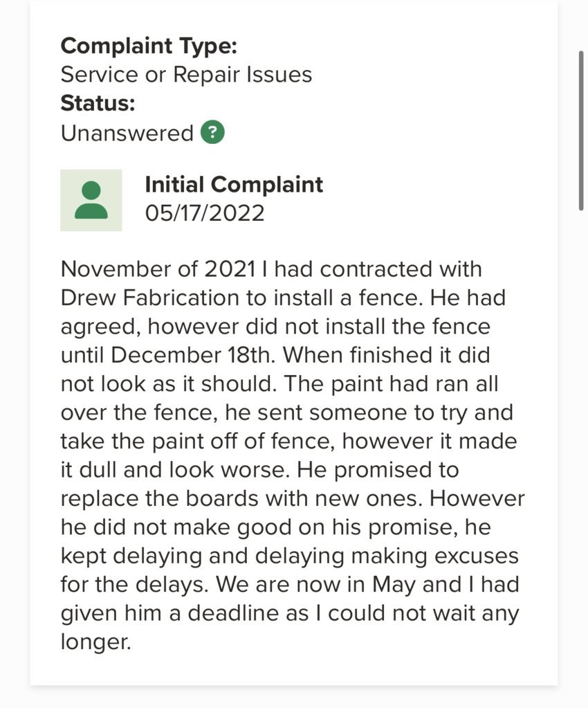Select the "Complaint Type:" label
Image resolution: width=588 pixels, height=708 pixels.
pyautogui.click(x=149, y=46)
